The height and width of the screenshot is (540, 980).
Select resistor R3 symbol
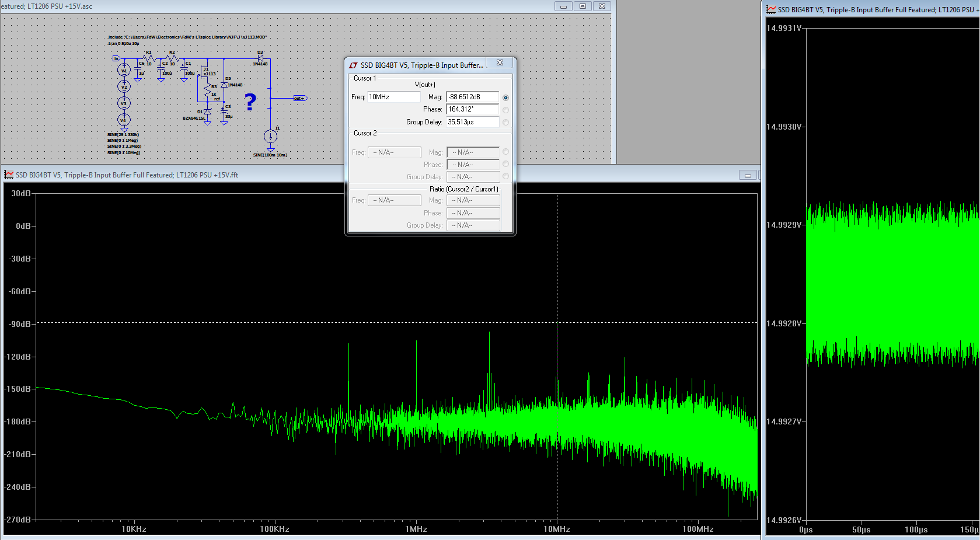coord(208,90)
